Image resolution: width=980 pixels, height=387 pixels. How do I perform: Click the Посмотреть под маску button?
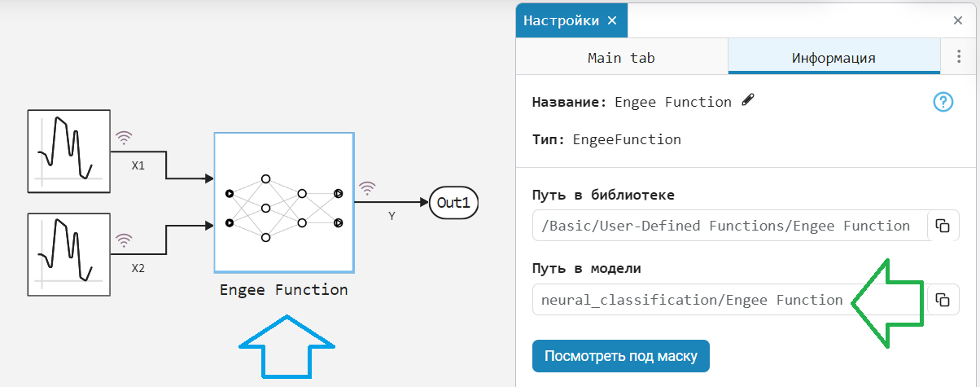point(620,356)
